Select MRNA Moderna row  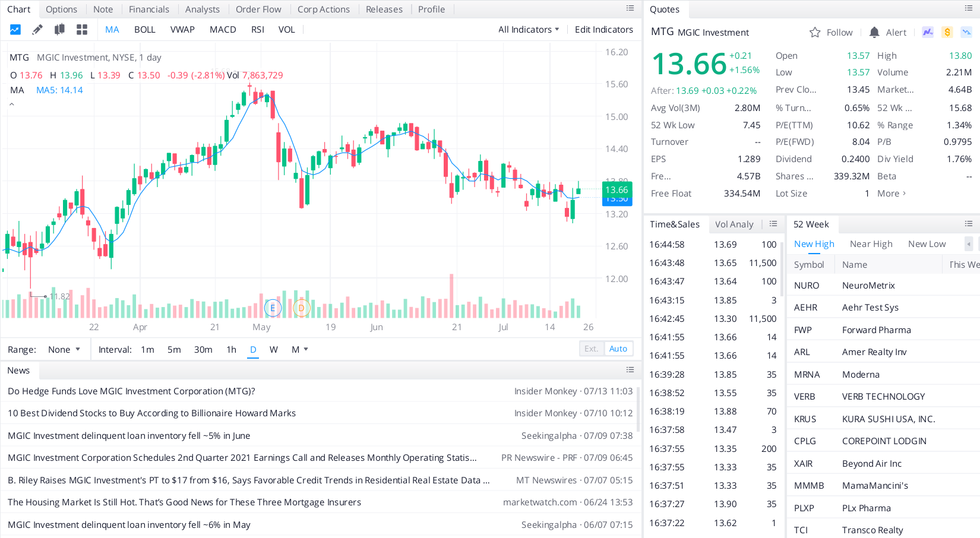tap(883, 375)
